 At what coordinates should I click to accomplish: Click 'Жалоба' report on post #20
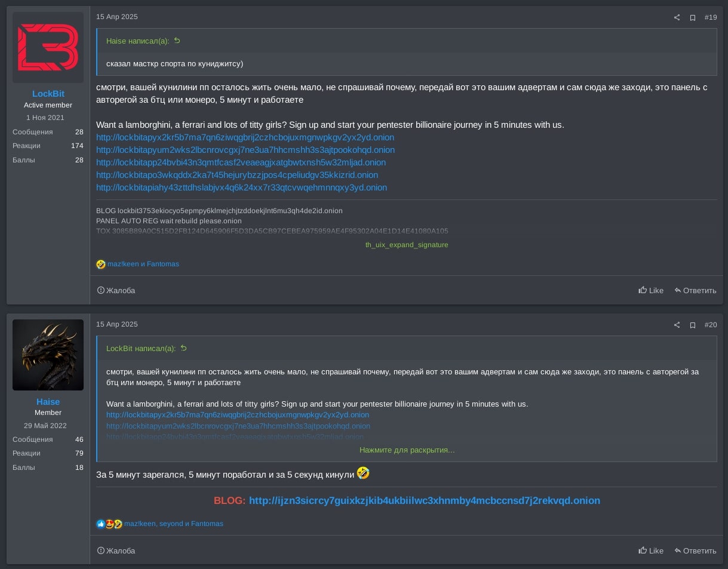(116, 550)
